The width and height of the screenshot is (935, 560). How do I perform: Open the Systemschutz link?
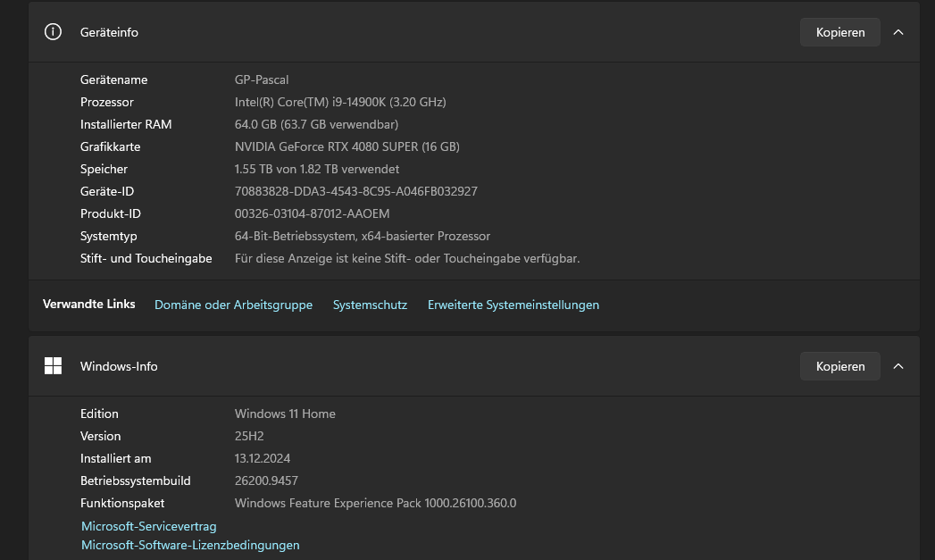(x=370, y=305)
